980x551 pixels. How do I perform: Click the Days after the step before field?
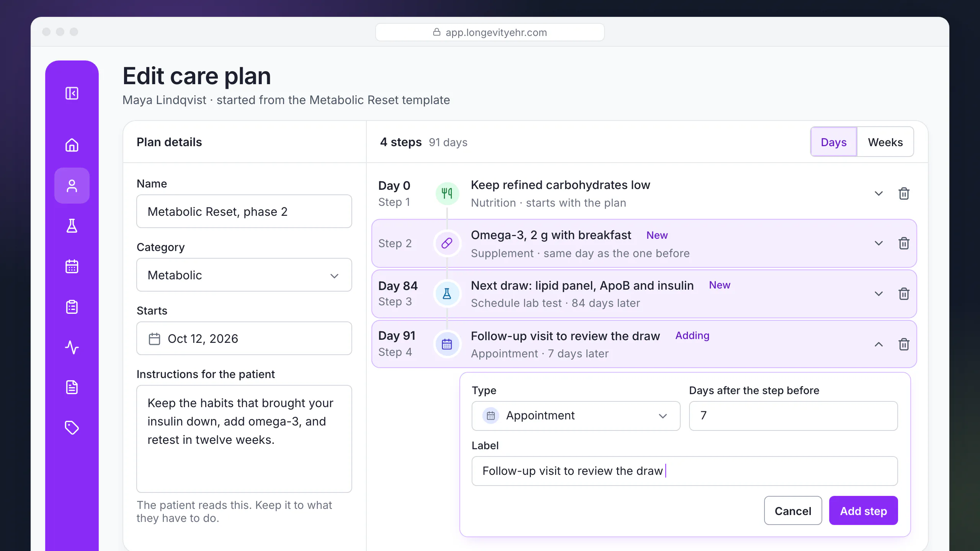tap(793, 416)
